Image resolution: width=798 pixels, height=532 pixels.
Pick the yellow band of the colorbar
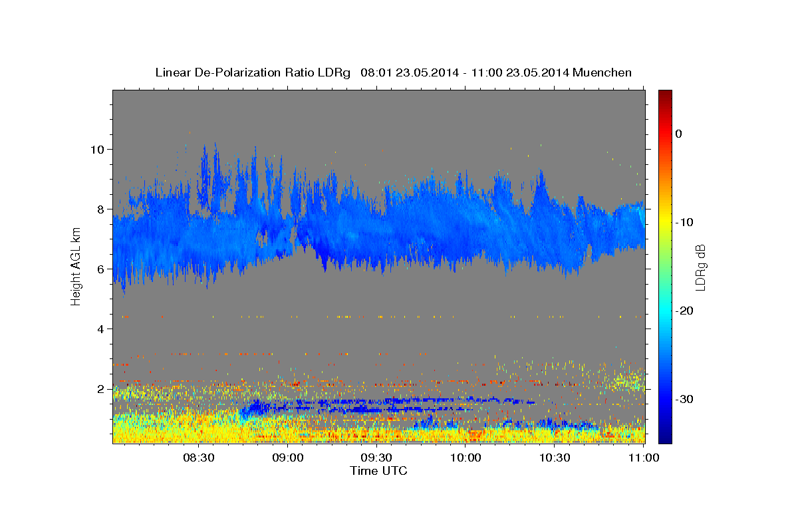click(665, 219)
